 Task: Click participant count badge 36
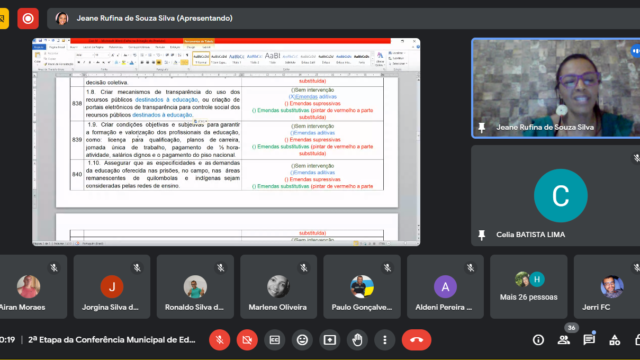[571, 328]
